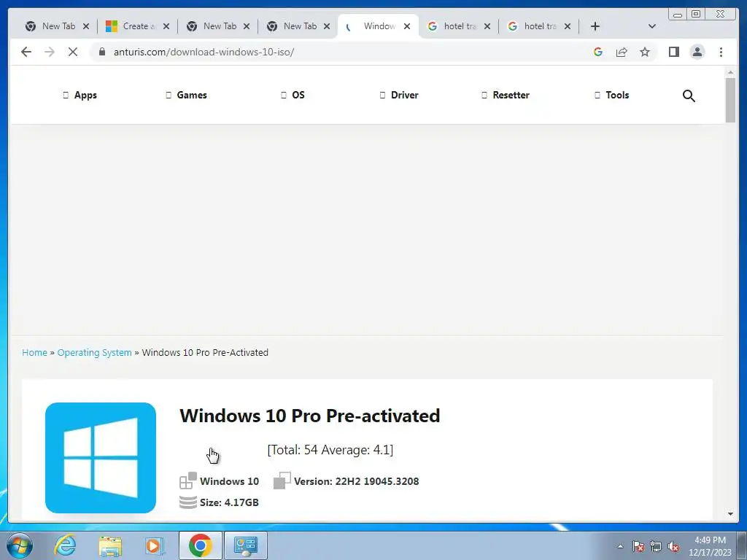
Task: Open Action Center flag icon
Action: 638,546
